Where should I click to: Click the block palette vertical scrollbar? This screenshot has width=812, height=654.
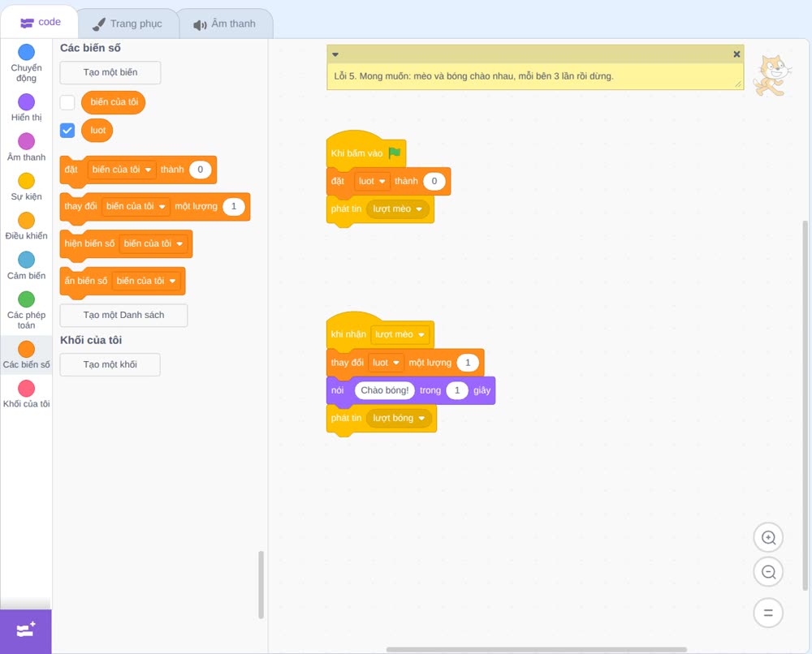click(x=261, y=585)
